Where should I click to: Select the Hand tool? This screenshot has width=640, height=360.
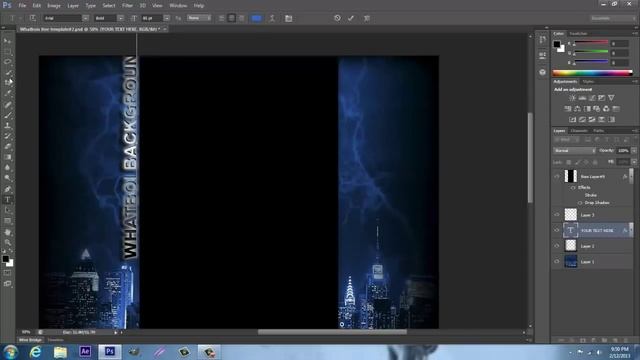[7, 232]
